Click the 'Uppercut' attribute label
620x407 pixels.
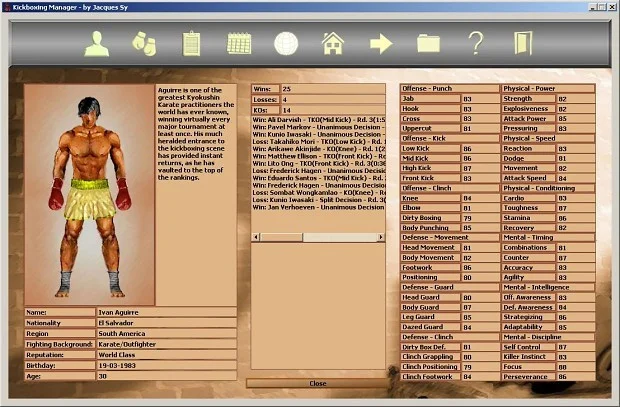430,128
